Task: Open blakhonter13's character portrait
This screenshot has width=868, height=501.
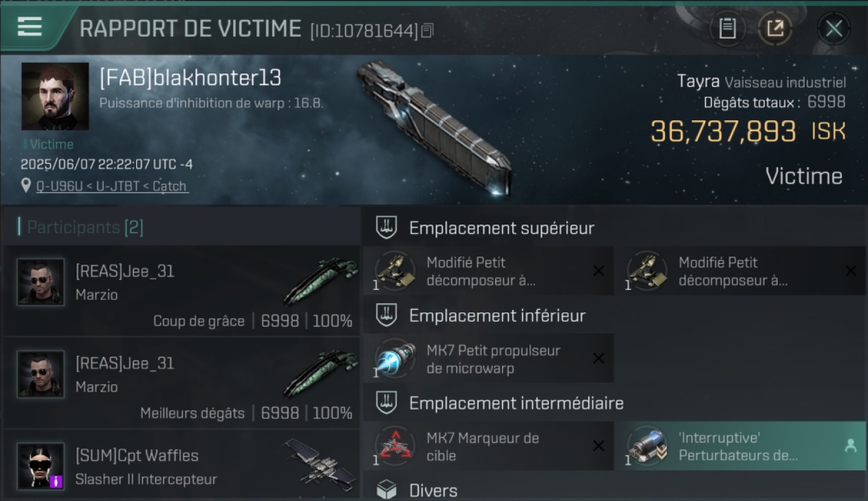Action: 55,96
